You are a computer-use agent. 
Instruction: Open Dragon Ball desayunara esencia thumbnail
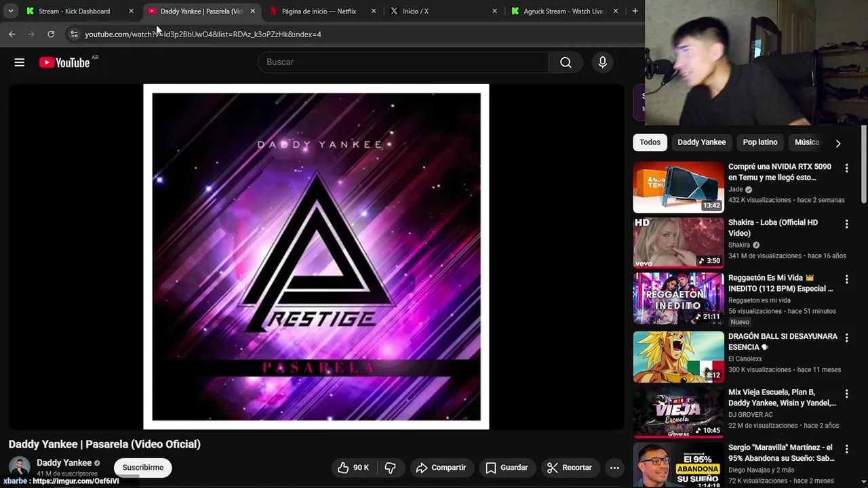coord(678,357)
